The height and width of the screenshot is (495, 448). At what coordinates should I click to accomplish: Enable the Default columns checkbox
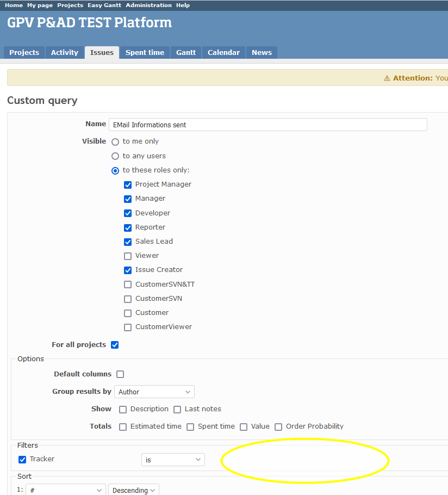tap(120, 374)
